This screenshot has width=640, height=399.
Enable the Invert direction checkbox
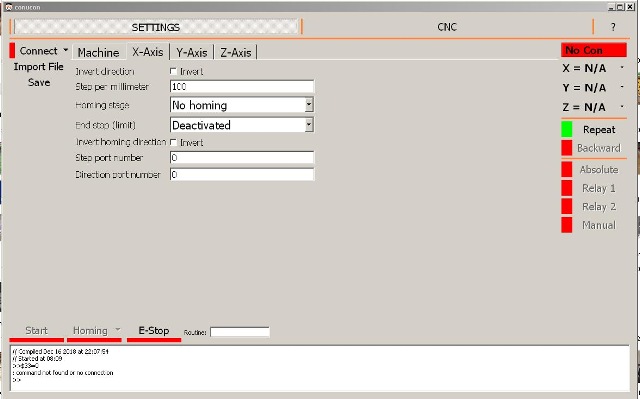pyautogui.click(x=173, y=71)
